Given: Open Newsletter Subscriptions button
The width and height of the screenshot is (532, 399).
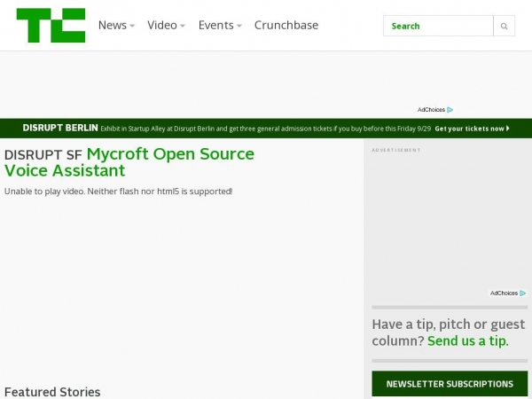Looking at the screenshot, I should click(450, 384).
